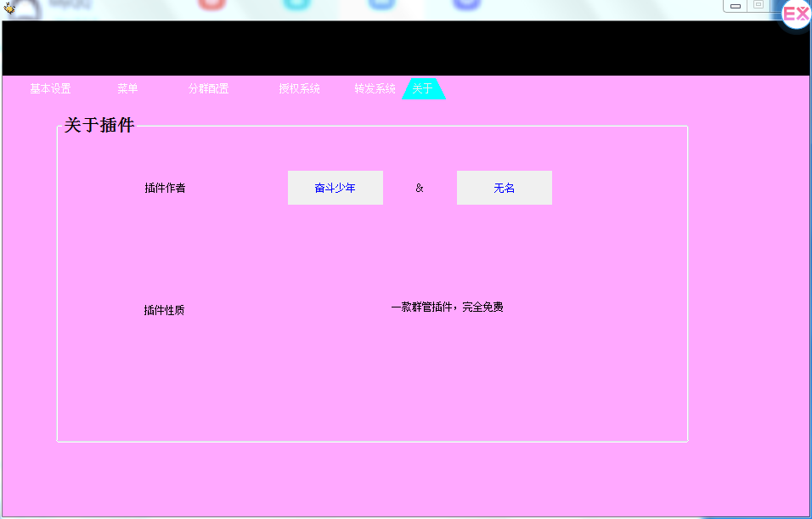
Task: Click the 奋斗少年 author button
Action: tap(335, 188)
